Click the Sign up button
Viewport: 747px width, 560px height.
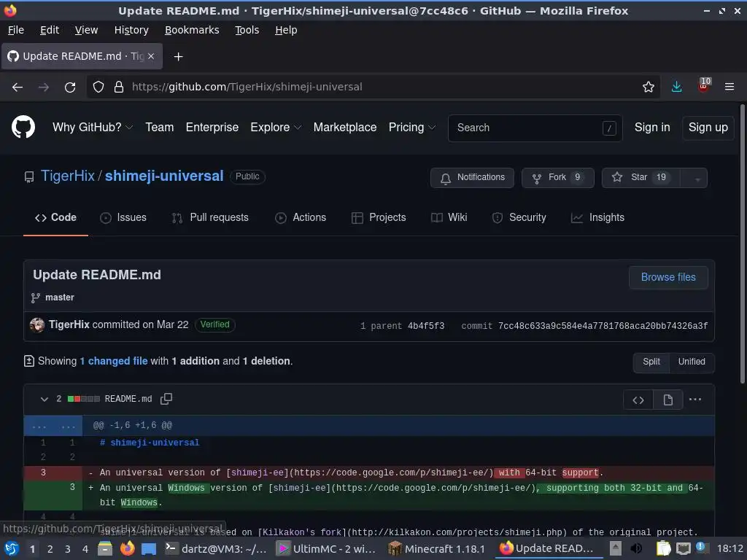pyautogui.click(x=708, y=128)
